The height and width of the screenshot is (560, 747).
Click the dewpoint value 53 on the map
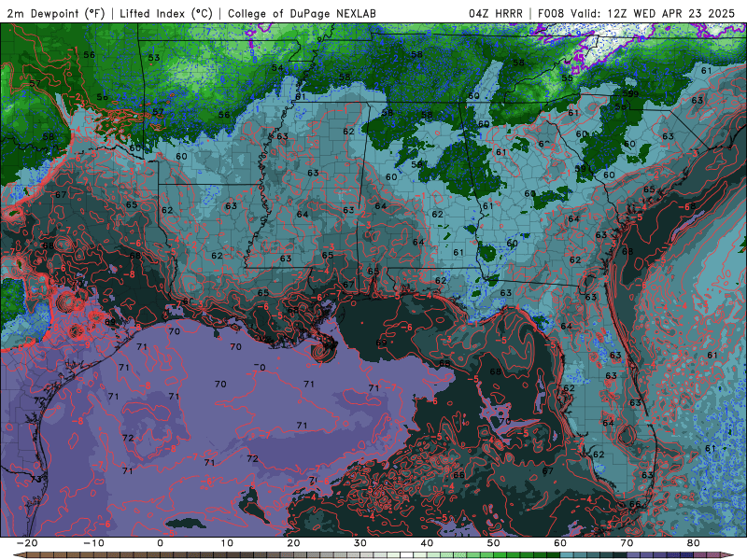[154, 58]
